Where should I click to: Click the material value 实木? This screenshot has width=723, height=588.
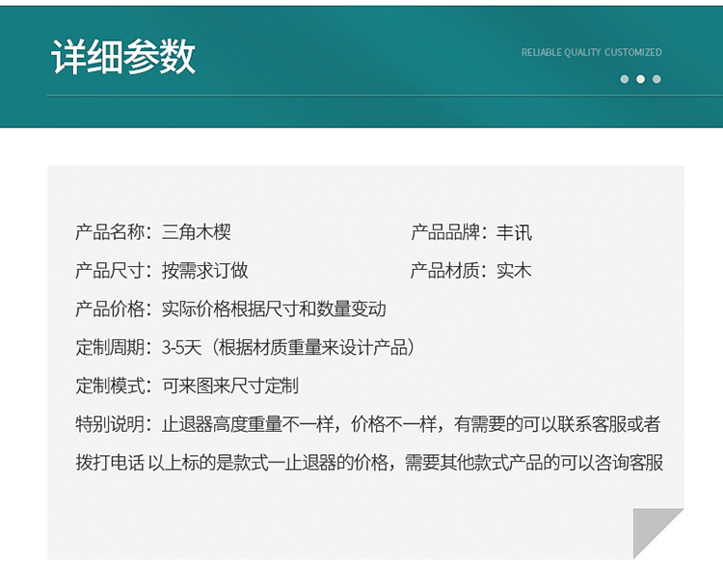[514, 271]
